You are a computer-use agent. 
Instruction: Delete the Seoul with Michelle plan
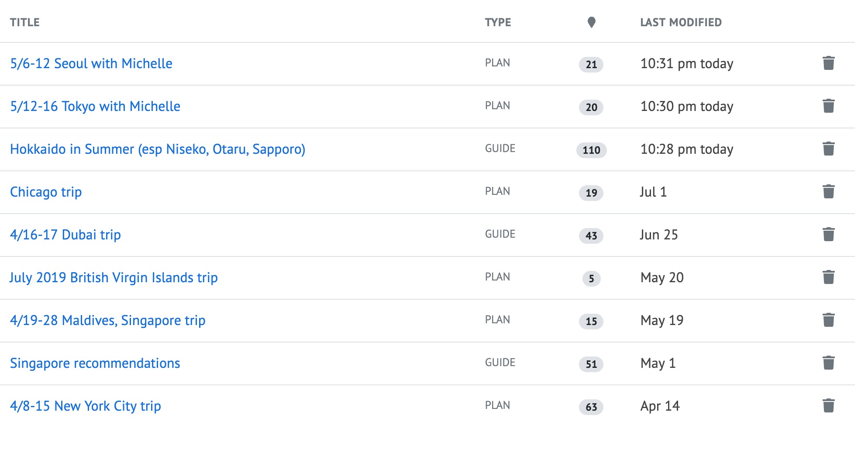click(828, 63)
